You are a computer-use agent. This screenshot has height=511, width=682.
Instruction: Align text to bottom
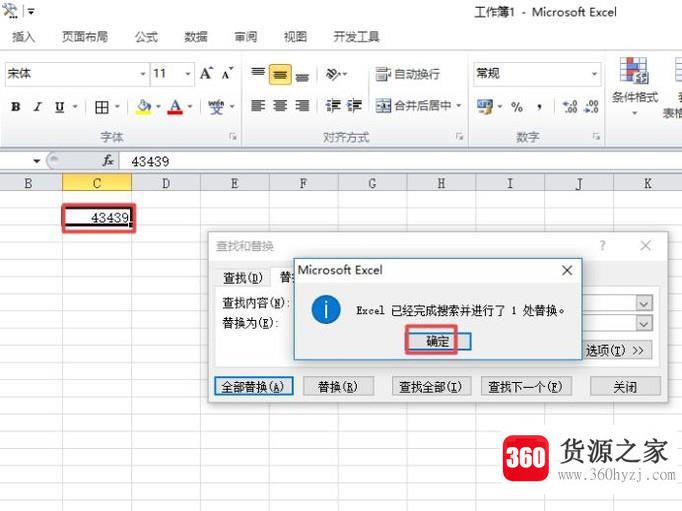click(x=302, y=75)
